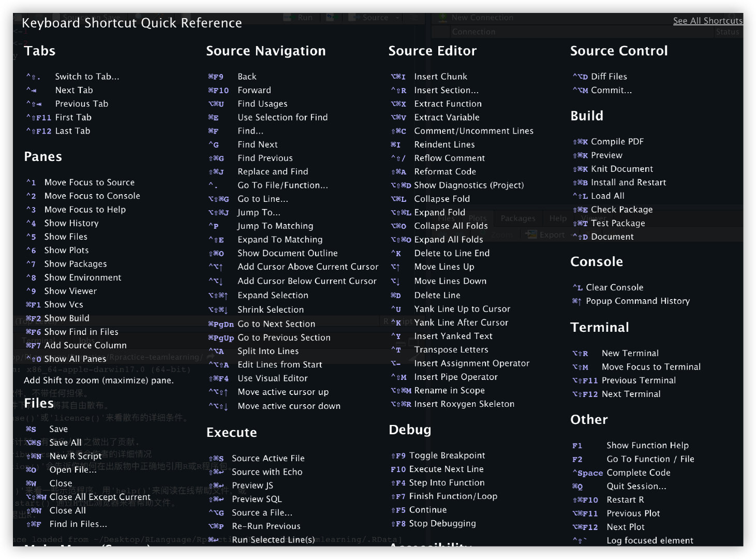Select the 'Show Viewer' shortcut row

point(61,291)
